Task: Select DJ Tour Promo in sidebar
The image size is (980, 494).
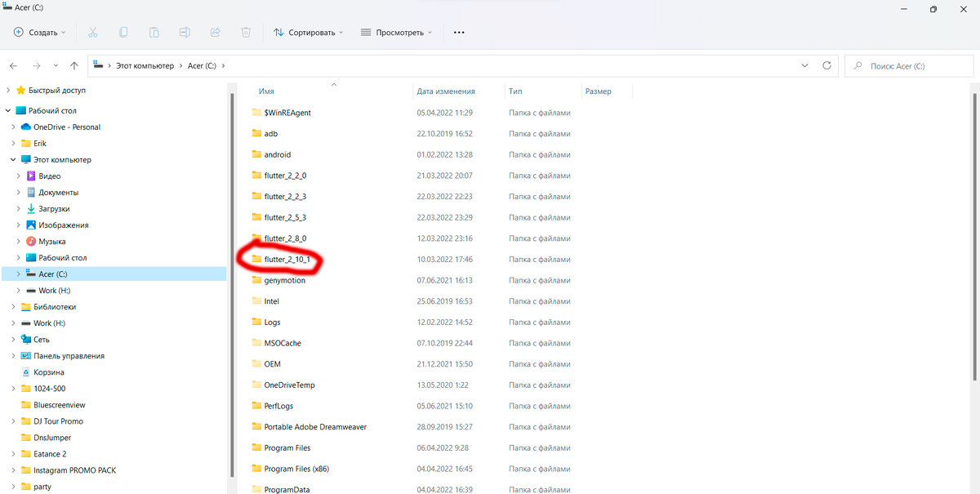Action: (58, 421)
